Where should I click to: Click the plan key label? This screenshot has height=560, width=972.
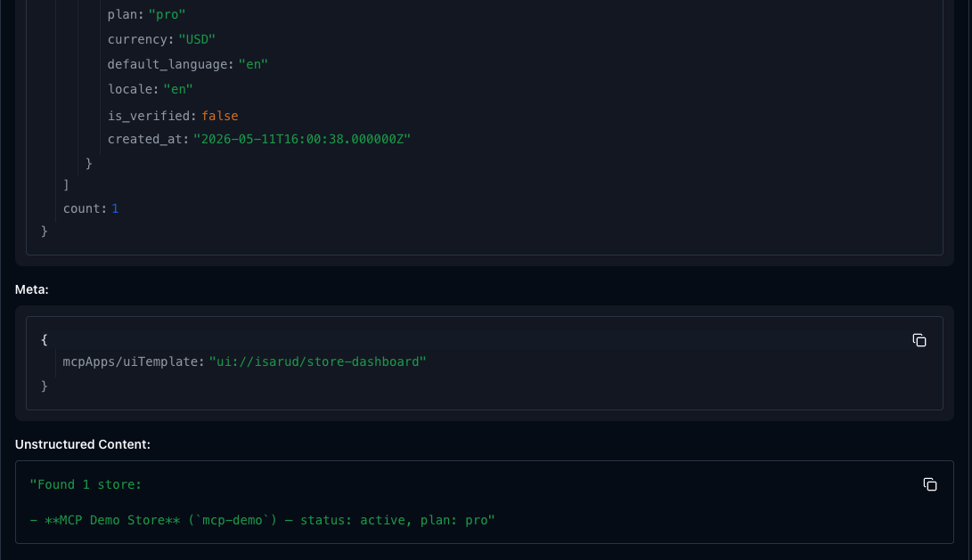(x=126, y=14)
